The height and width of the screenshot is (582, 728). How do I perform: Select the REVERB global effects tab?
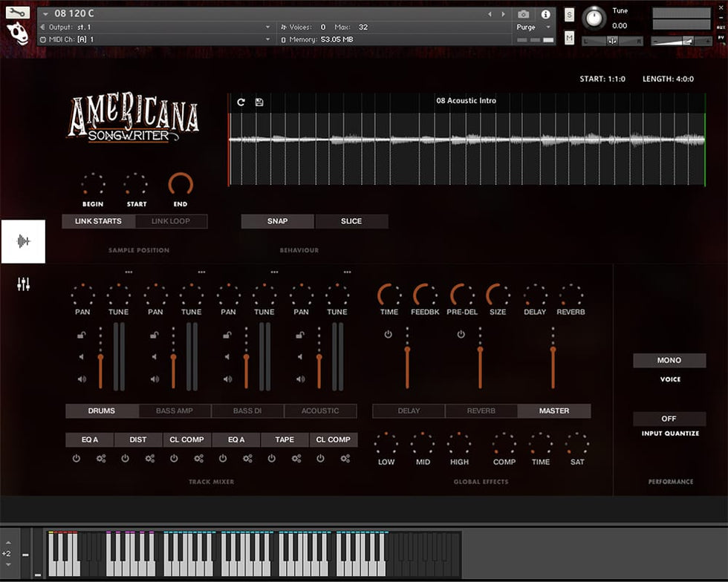(x=481, y=411)
